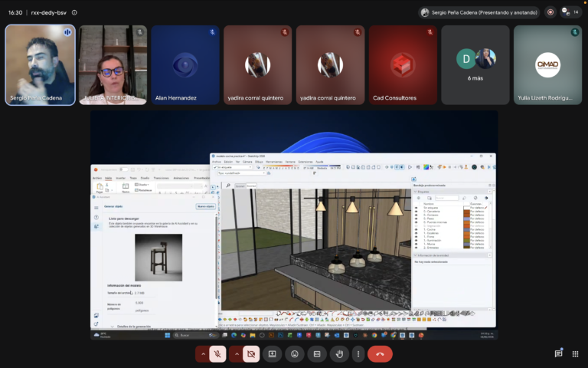Click the AI Assistant generate object sidebar icon
The image size is (588, 368).
coord(96,226)
